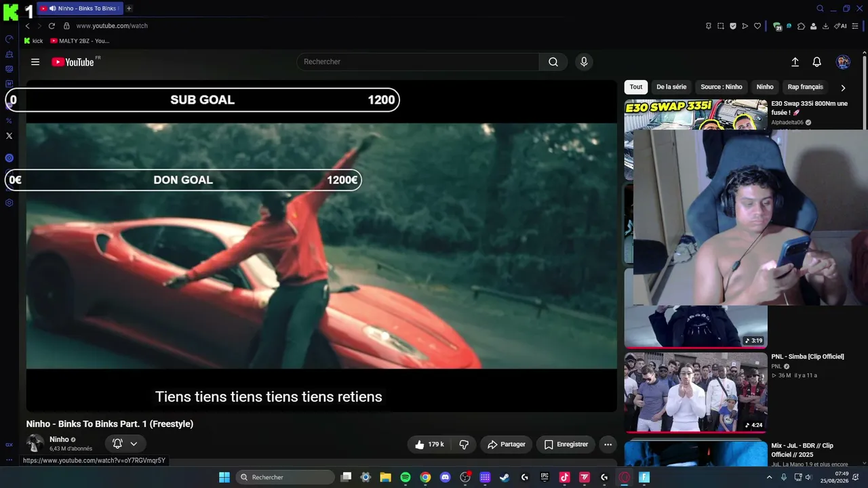Open the Mix - JuL - BDR title
Screen dimensions: 868x488
(802, 450)
